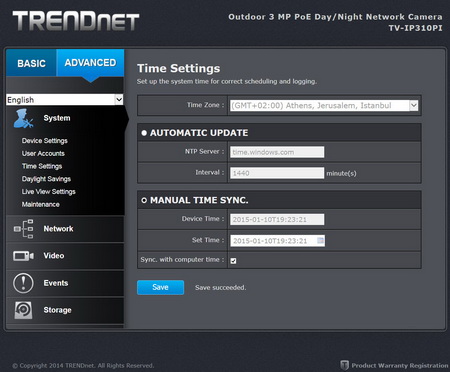Click the Product Warranty shield icon
Screen dimensions: 450x372
click(x=344, y=365)
